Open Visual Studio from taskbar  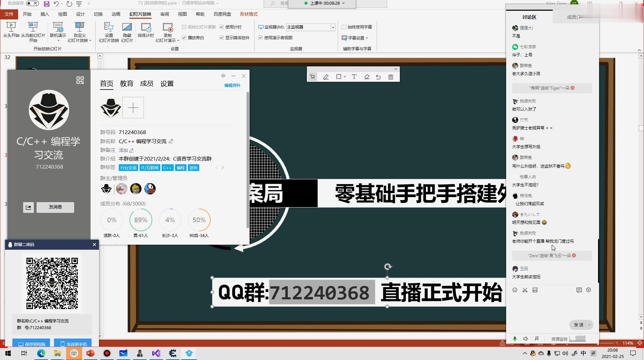tap(156, 353)
